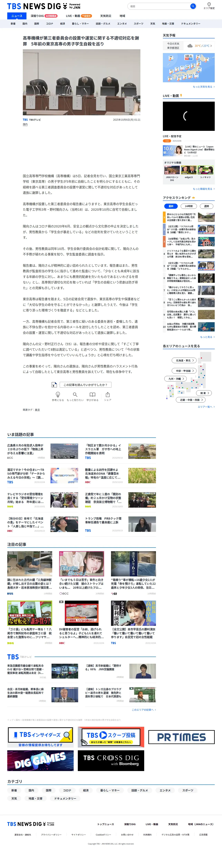
Task: Click この記事を読んでいかがでしたか feedback bubble
Action: 85,384
